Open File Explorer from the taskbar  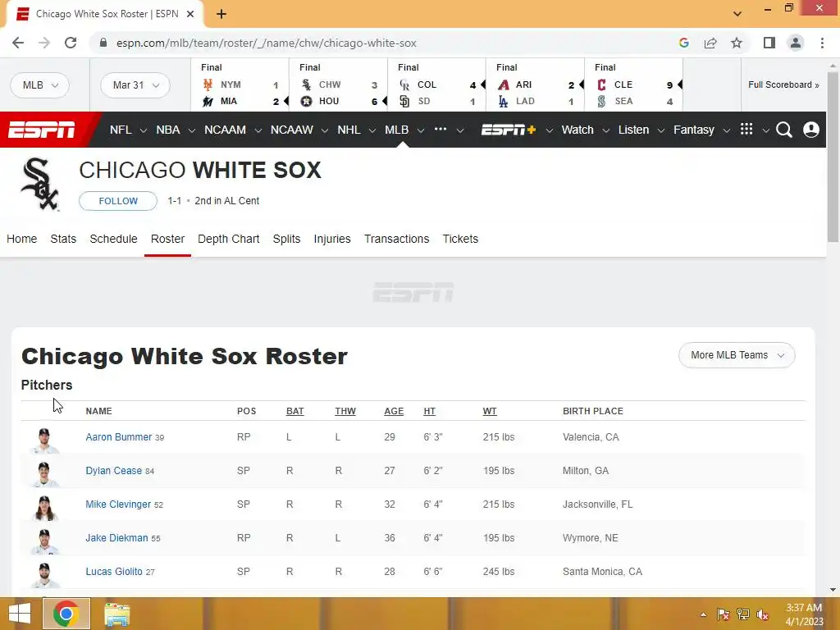(116, 614)
